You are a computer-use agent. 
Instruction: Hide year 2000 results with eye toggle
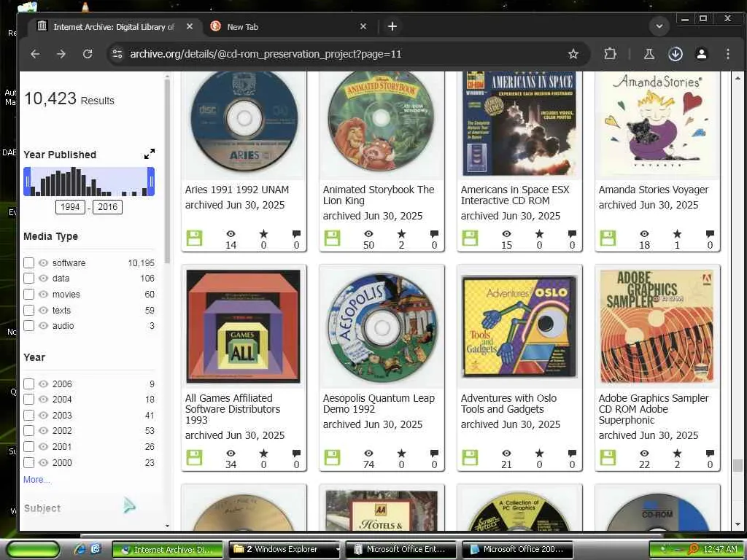(43, 462)
